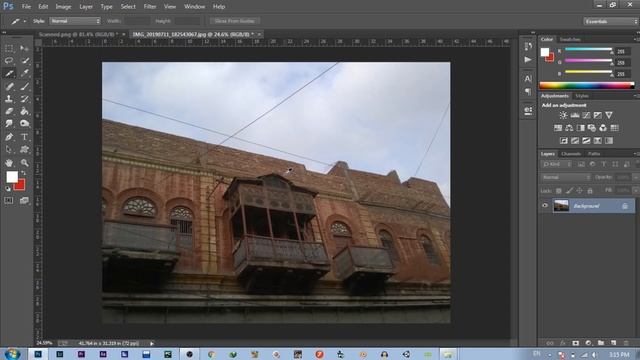Select the Brush tool

[x=24, y=86]
